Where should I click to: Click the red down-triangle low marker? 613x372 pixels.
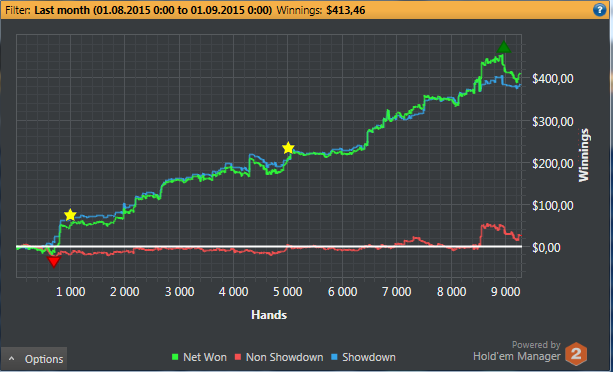[54, 262]
